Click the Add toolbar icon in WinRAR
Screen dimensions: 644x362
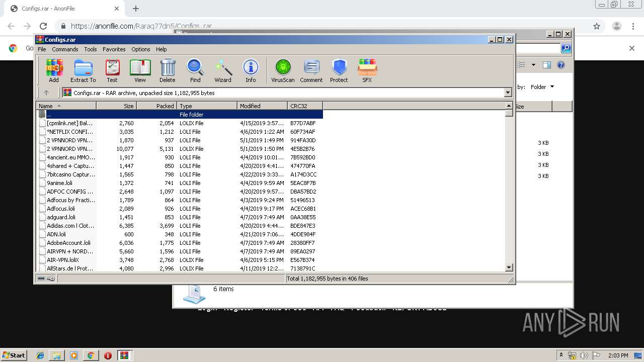(x=54, y=71)
